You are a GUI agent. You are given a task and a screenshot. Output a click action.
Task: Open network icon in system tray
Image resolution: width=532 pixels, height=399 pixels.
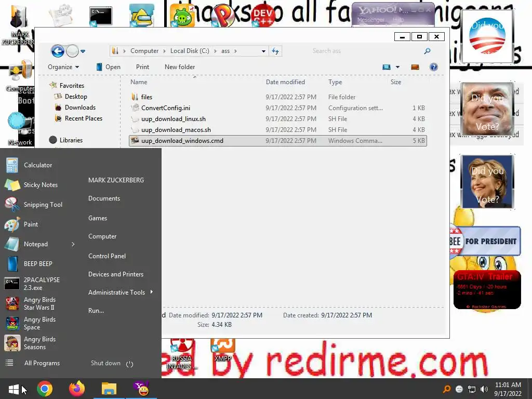(472, 389)
